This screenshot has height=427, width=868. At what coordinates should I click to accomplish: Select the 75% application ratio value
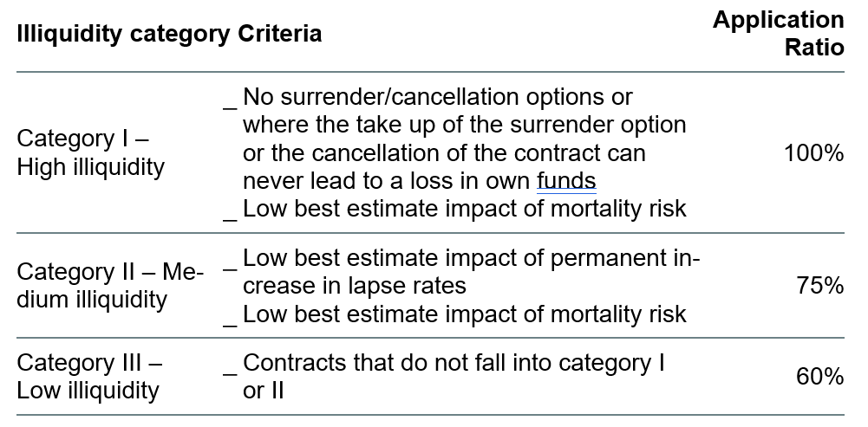(819, 286)
